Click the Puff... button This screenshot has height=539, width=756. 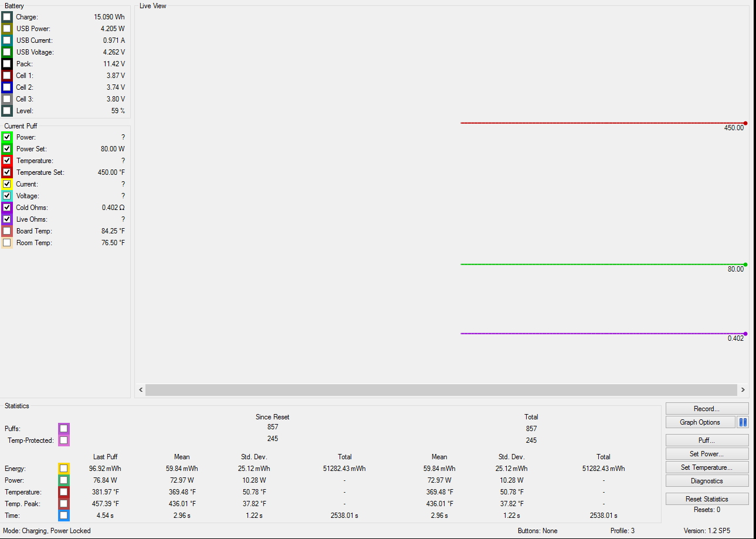click(x=707, y=440)
